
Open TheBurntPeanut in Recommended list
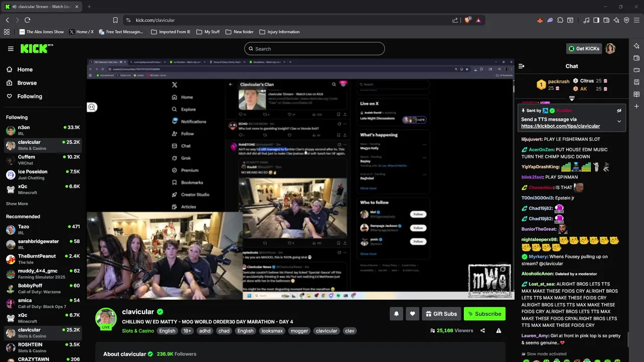[x=43, y=259]
